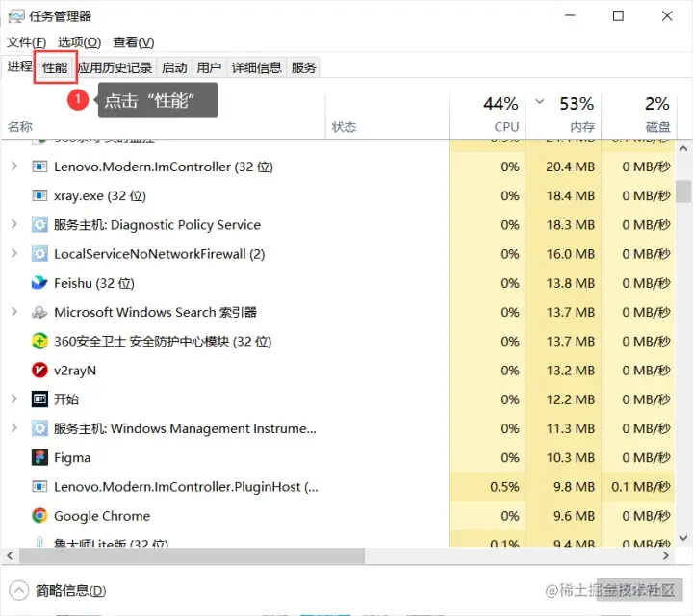
Task: Collapse to 简略信息 view arrow
Action: (19, 590)
